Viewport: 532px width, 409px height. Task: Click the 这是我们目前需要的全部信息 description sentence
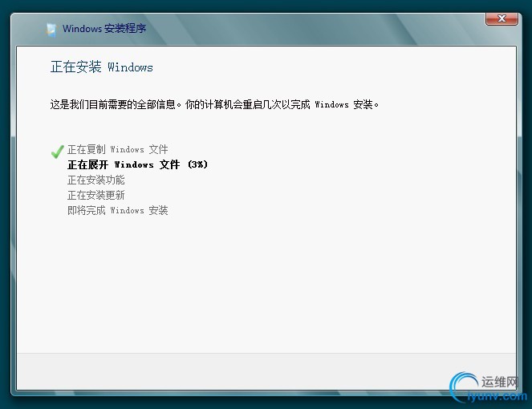pos(214,104)
